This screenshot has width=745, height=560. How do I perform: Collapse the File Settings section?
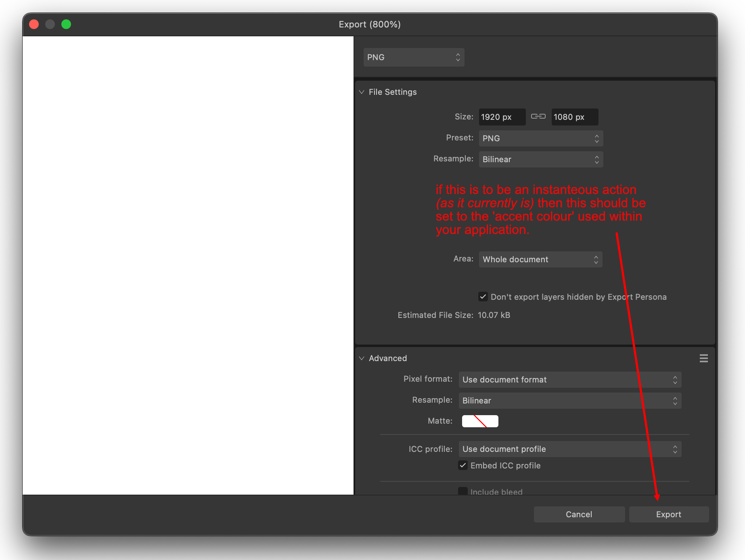362,92
